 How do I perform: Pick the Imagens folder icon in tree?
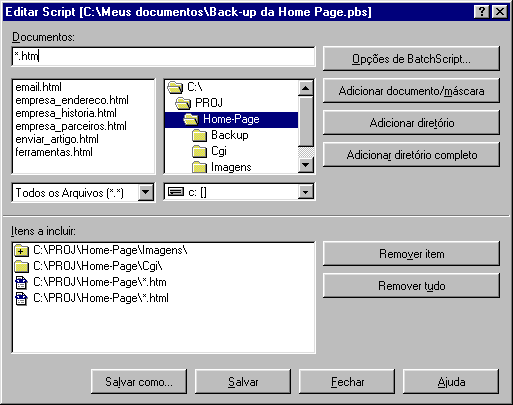pyautogui.click(x=199, y=167)
